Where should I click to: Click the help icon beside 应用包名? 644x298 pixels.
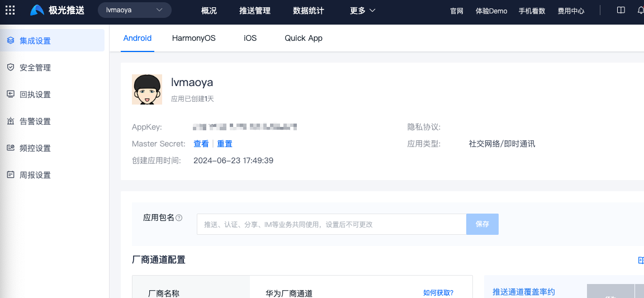point(179,218)
